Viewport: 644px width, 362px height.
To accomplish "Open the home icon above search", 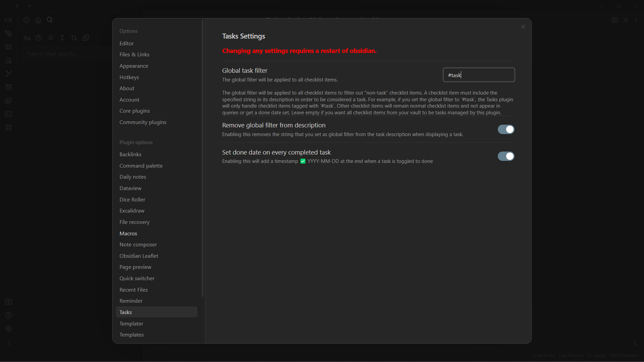I will click(x=38, y=20).
